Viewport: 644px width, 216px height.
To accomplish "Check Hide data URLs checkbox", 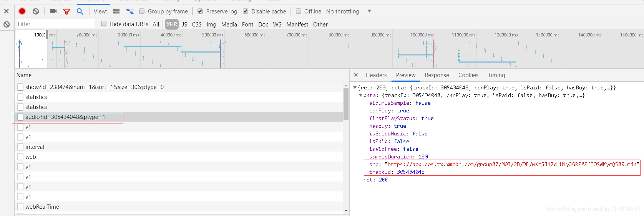I will click(x=104, y=24).
